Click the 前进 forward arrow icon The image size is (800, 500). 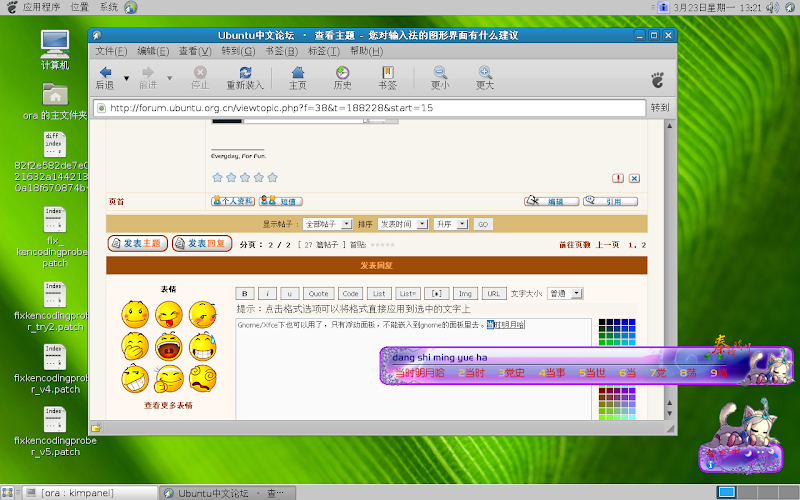148,72
